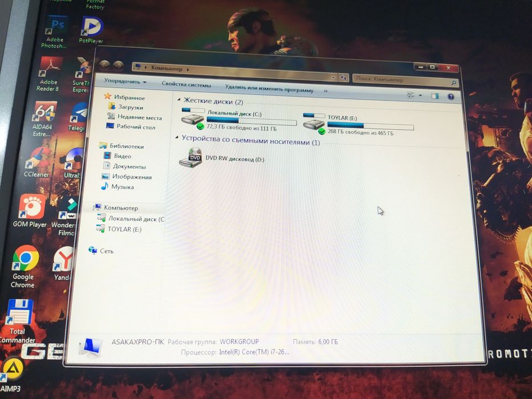Launch Yandex browser desktop shortcut

pyautogui.click(x=63, y=264)
